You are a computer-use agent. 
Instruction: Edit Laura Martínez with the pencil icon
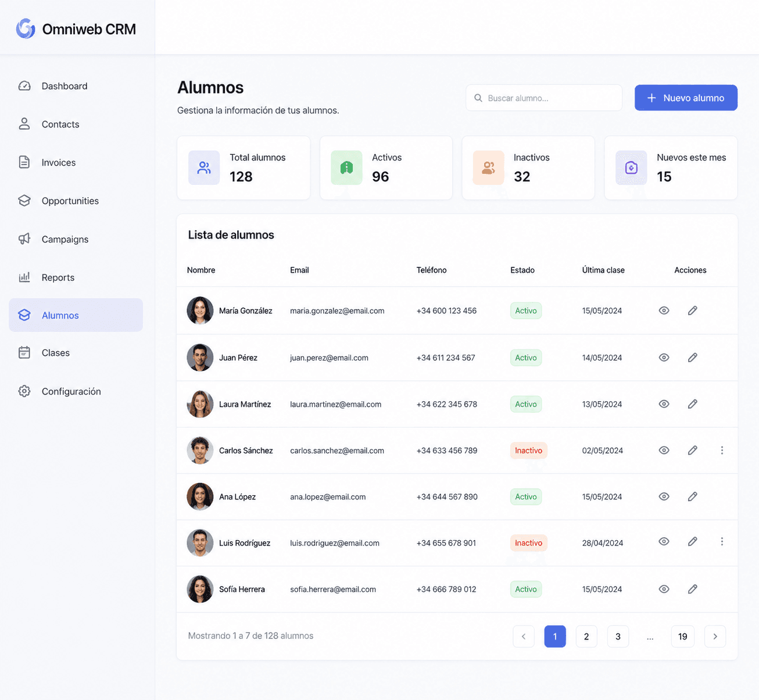point(692,404)
